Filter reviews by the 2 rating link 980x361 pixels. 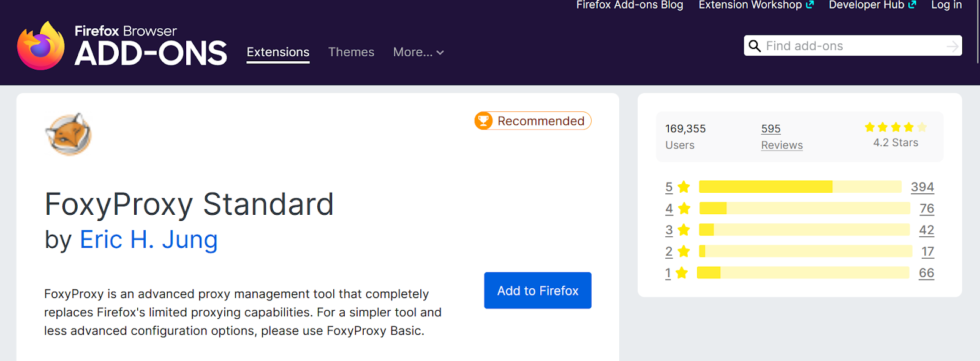[669, 251]
